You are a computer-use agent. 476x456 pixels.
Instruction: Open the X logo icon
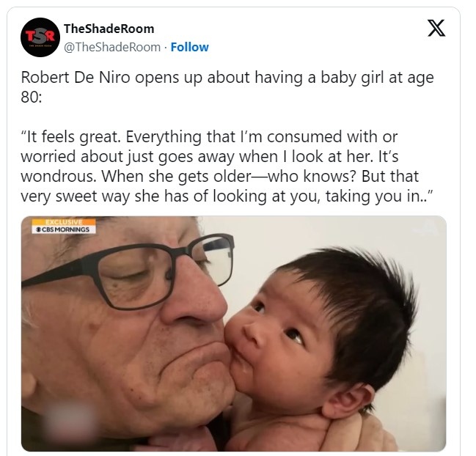tap(436, 28)
